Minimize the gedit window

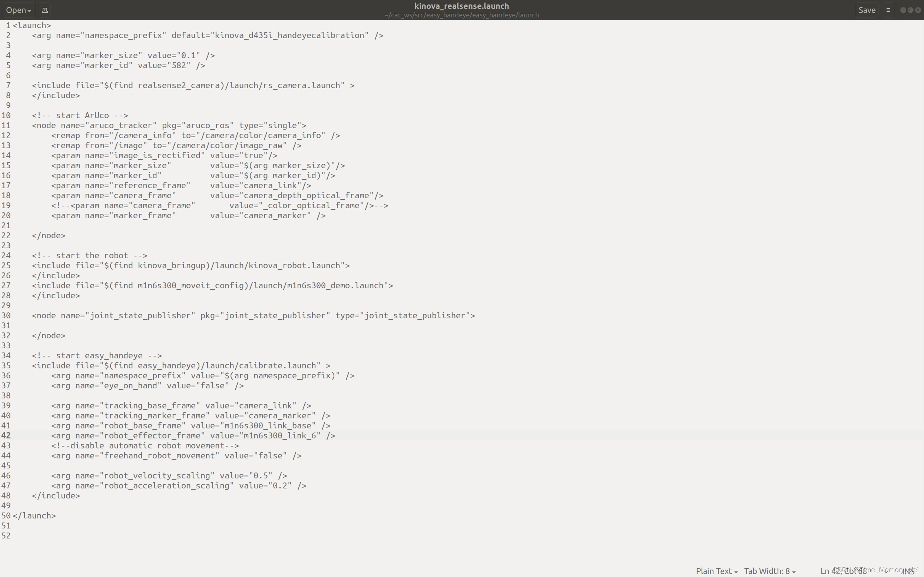click(903, 10)
